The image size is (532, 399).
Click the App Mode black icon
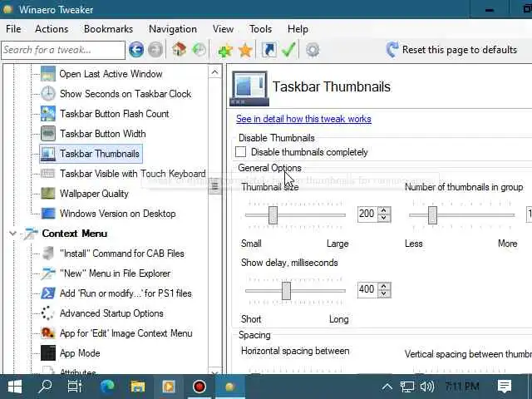coord(48,352)
